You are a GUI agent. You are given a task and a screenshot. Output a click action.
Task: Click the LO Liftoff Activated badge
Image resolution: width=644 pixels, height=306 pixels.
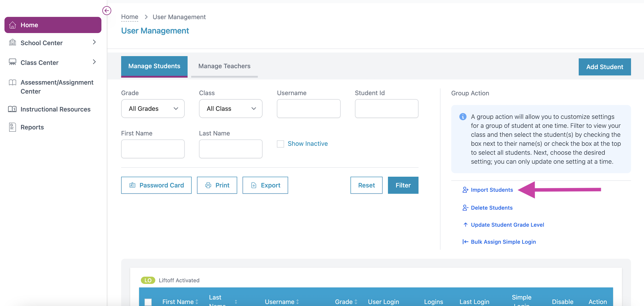148,280
